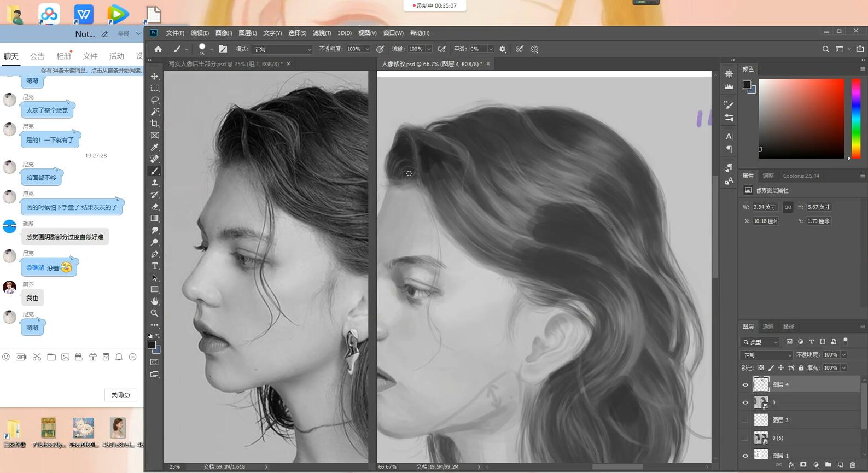868x473 pixels.
Task: Click the layer style fx icon
Action: 791,465
